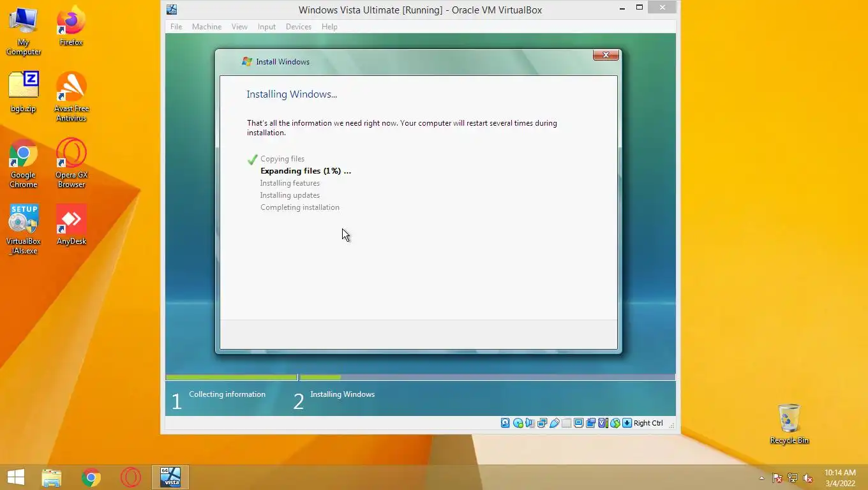Click the 'Copying files' step text
868x490 pixels.
pos(282,159)
